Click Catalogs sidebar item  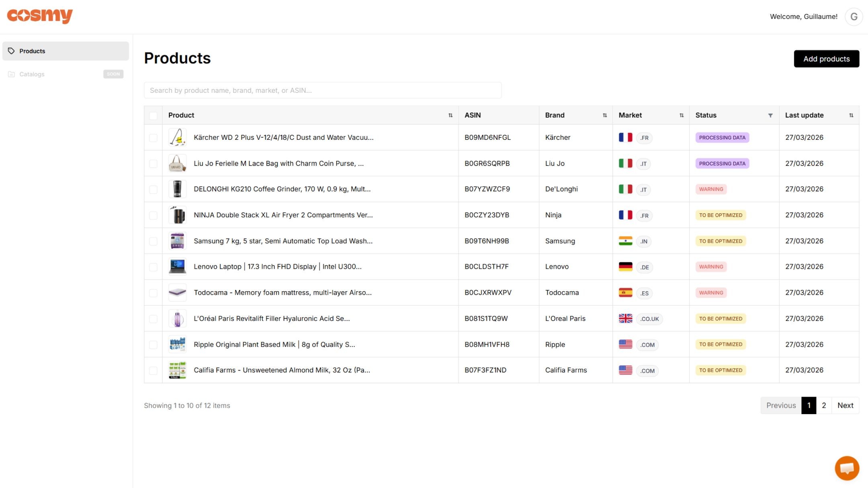click(32, 74)
